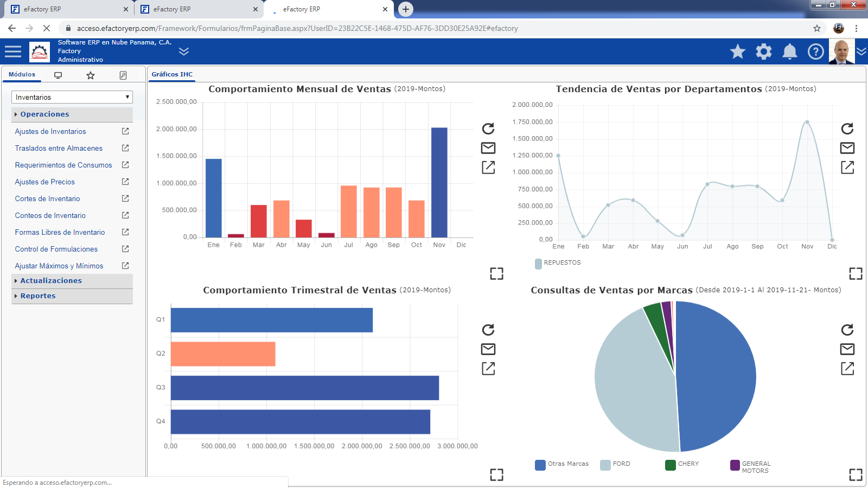Open sales by brand chart externally

pos(847,369)
